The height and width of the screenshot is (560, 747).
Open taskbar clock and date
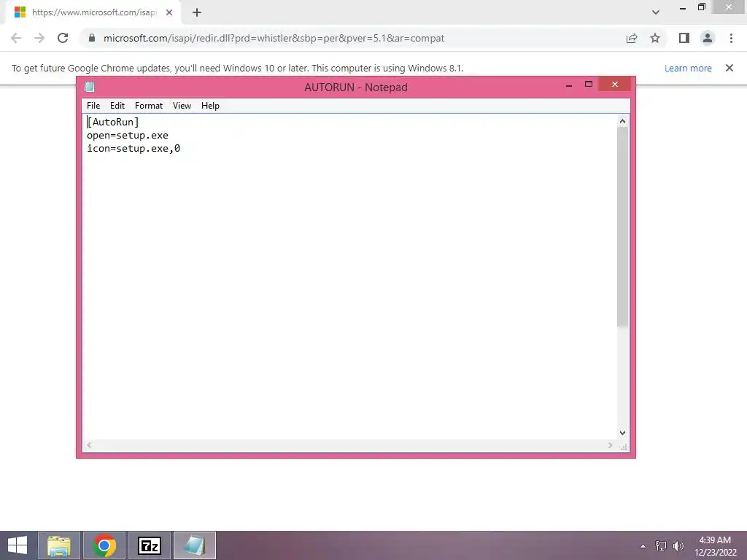point(715,546)
